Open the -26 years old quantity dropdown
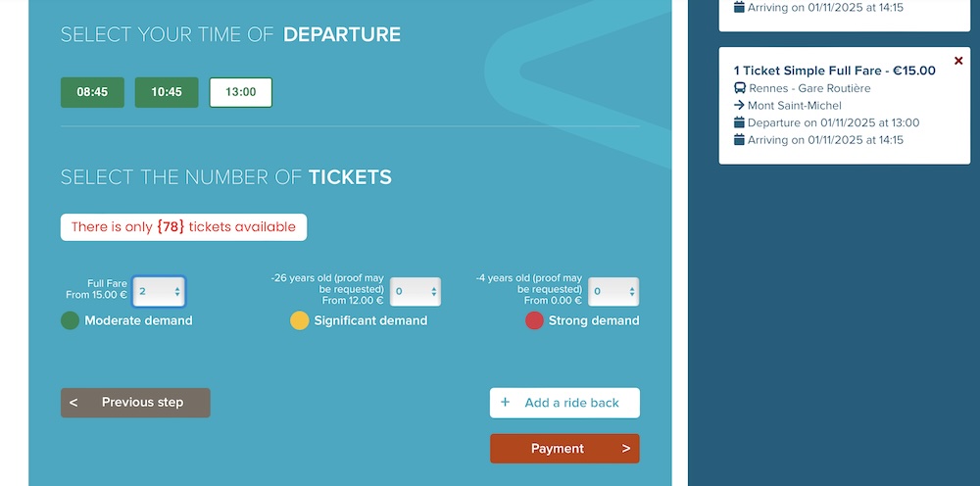The width and height of the screenshot is (980, 486). tap(416, 292)
